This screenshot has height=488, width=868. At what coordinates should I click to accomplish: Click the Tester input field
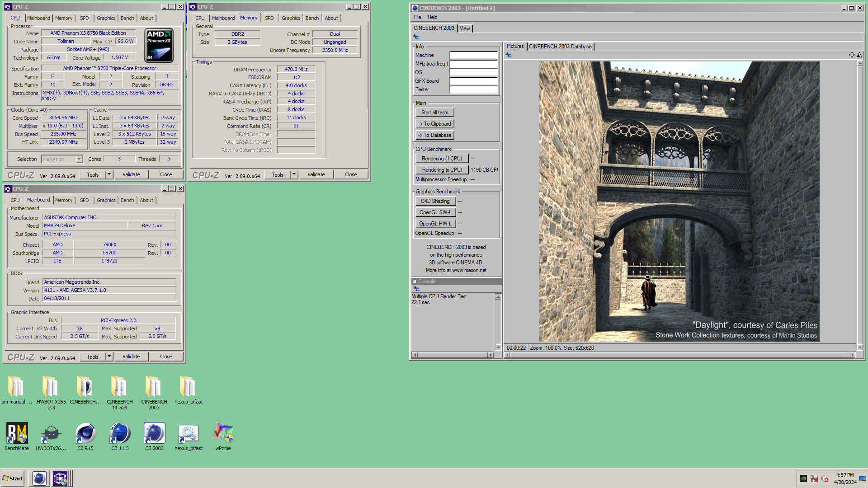(473, 89)
